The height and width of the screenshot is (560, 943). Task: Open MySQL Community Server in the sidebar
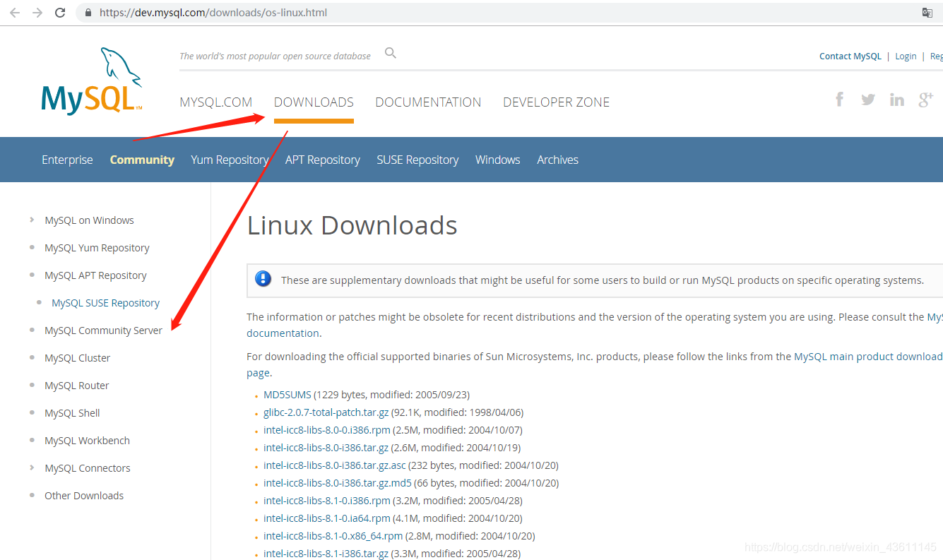click(103, 330)
